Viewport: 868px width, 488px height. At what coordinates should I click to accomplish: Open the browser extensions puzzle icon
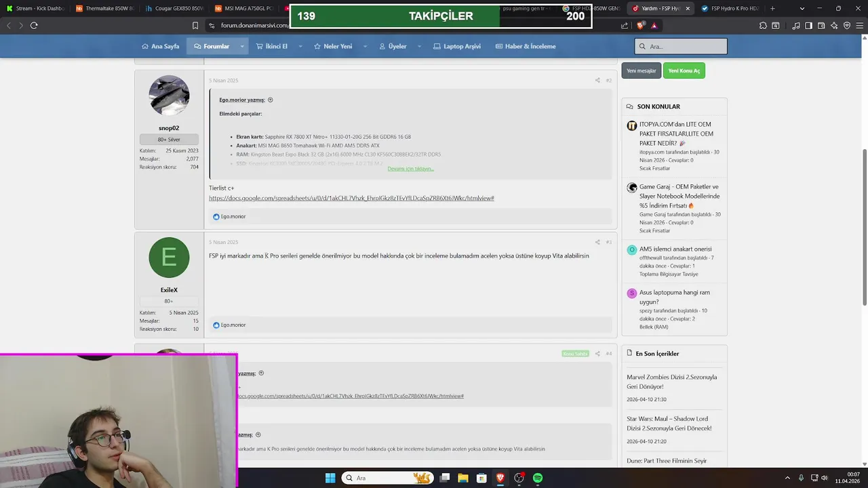pos(763,25)
